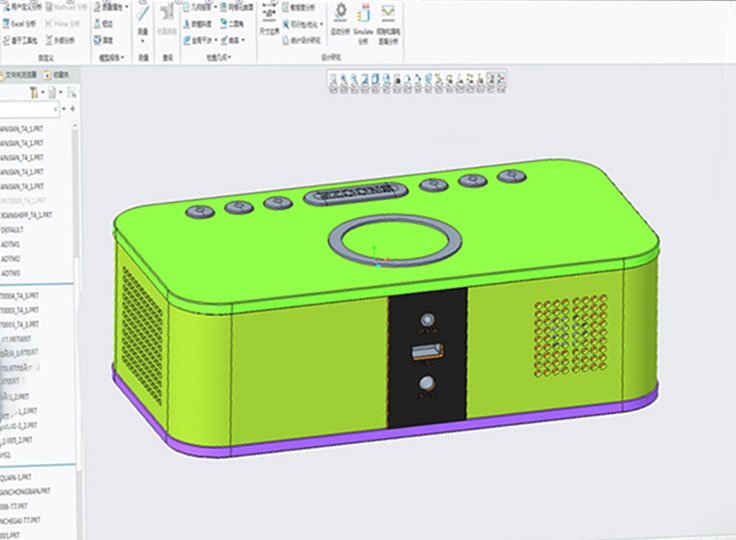Click the plus button beside tree search

click(73, 108)
